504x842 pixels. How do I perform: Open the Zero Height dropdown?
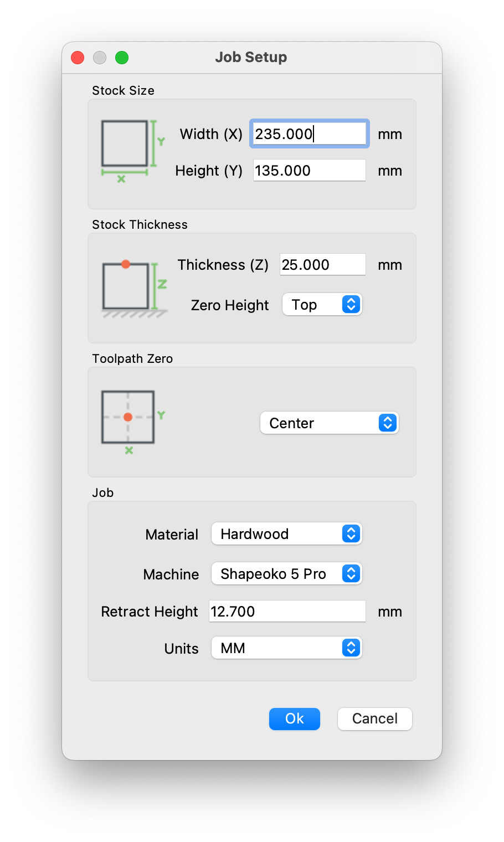tap(322, 305)
